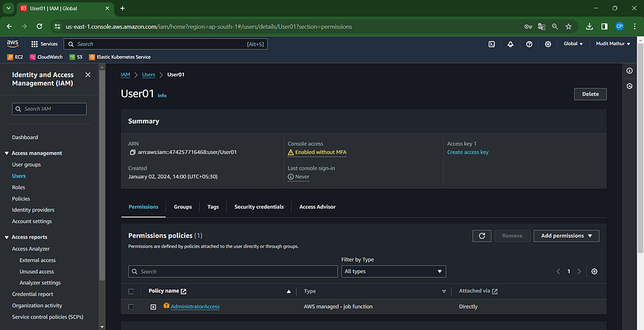Switch to the Groups tab
This screenshot has width=644, height=330.
point(183,207)
